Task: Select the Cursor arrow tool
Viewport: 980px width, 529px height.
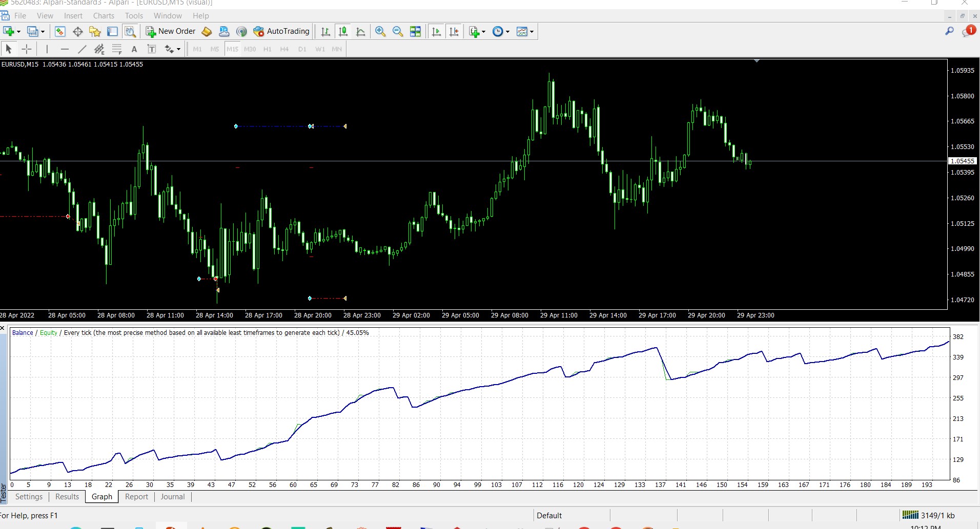Action: coord(9,49)
